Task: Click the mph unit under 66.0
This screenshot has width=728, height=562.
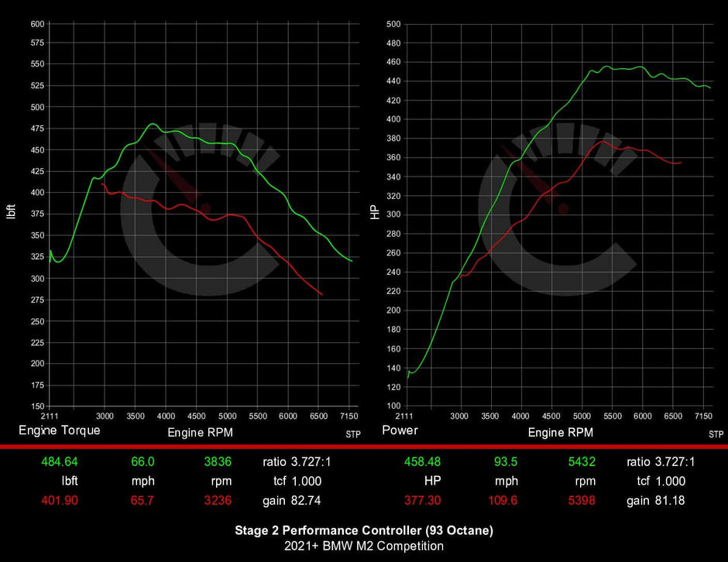Action: point(143,481)
